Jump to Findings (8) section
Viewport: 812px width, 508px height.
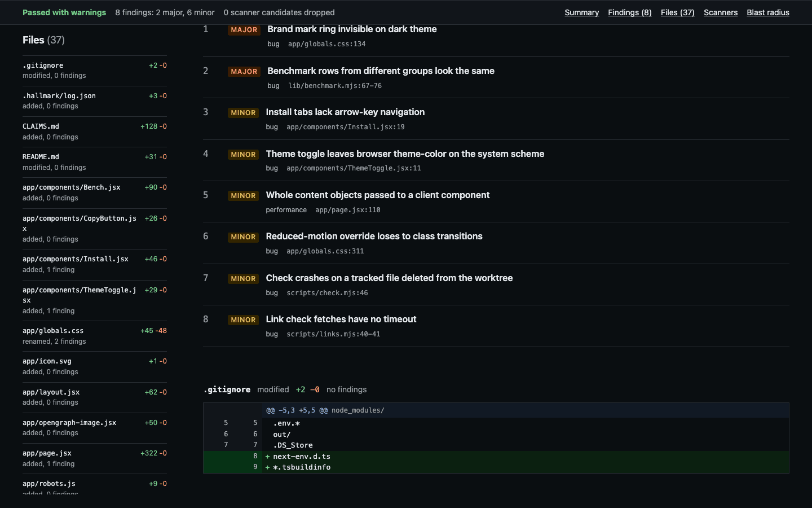(x=629, y=12)
